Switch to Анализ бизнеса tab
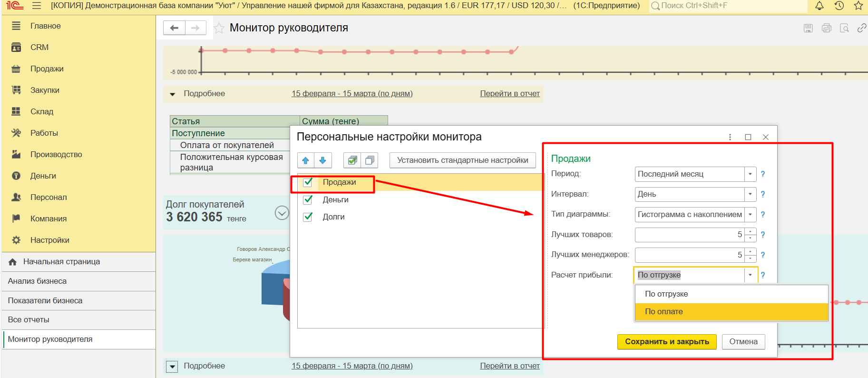Viewport: 868px width, 378px height. coord(37,281)
